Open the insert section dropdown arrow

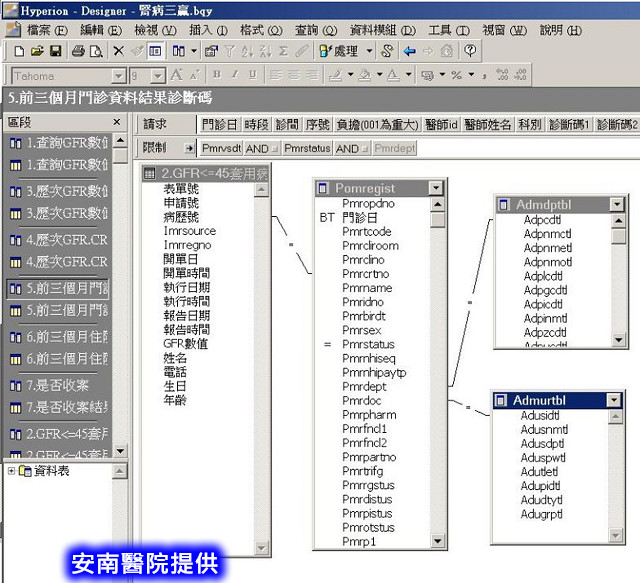(194, 51)
